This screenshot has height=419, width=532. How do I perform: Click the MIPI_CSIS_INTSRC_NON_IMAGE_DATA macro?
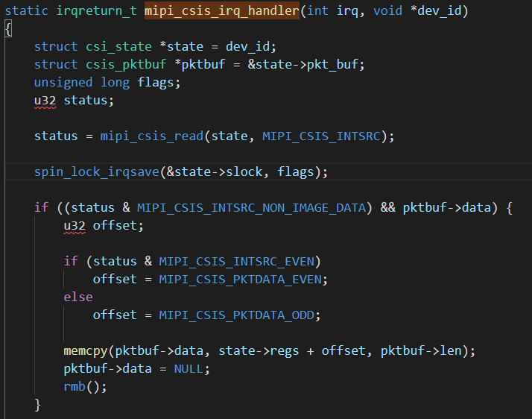click(x=254, y=207)
